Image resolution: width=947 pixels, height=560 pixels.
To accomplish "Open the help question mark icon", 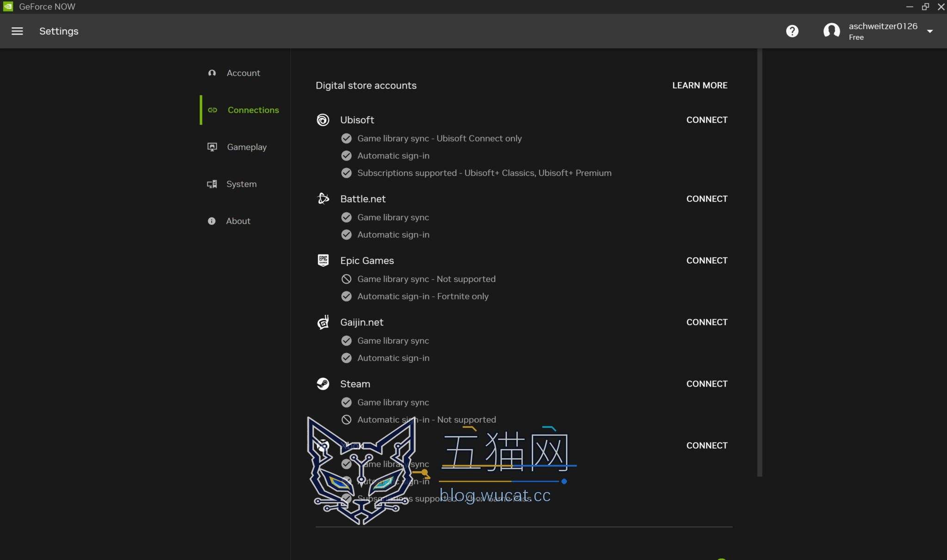I will (792, 31).
